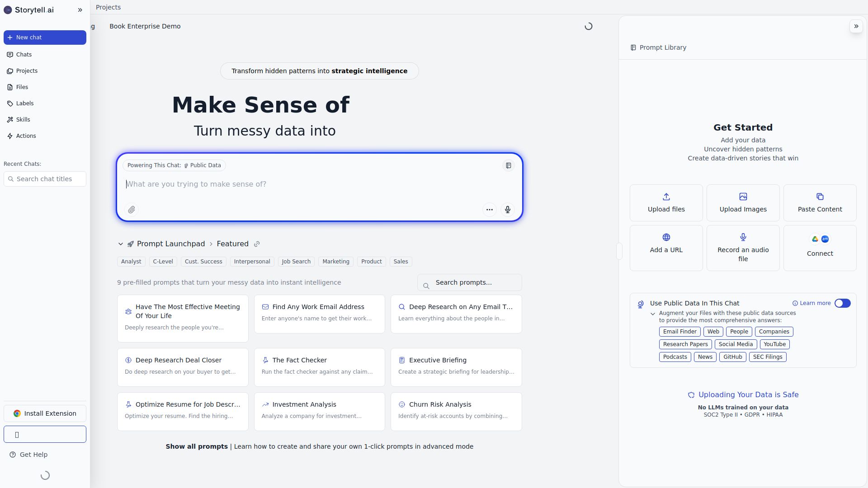
Task: Collapse the public data sources list
Action: point(652,313)
